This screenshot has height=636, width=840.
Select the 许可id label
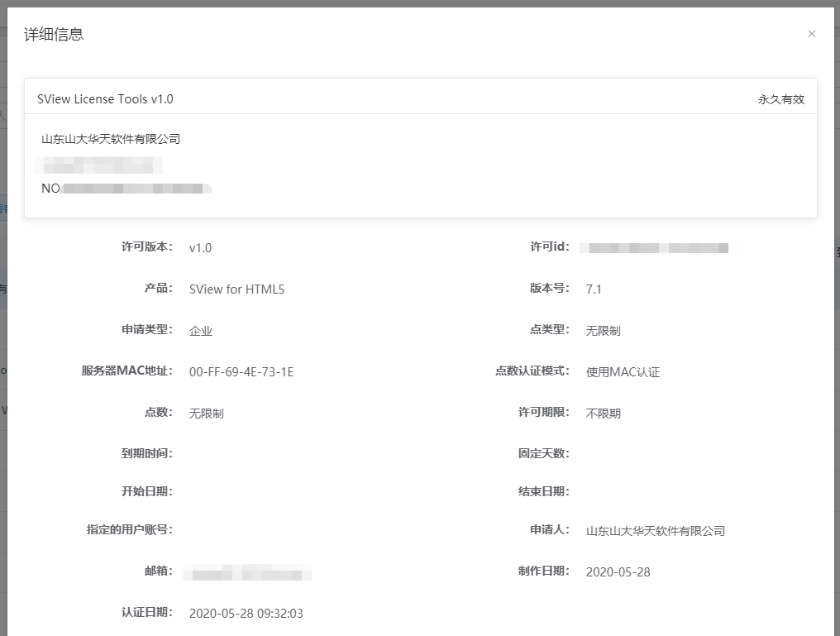[550, 246]
